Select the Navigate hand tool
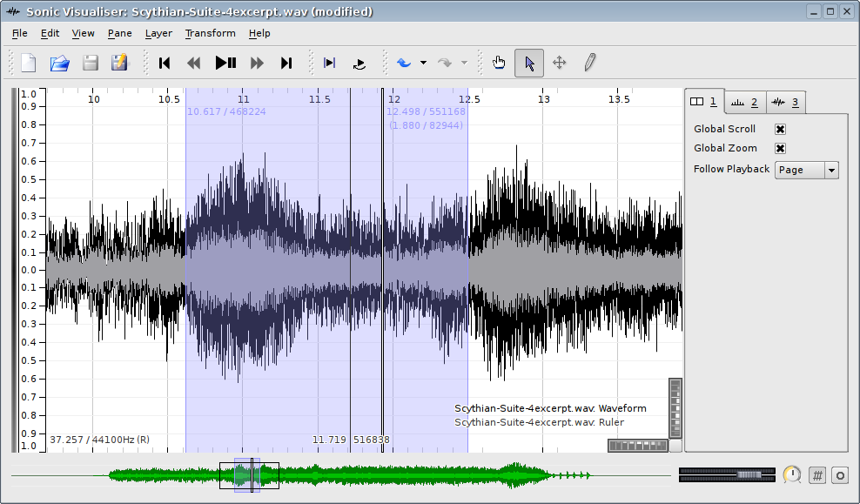The image size is (860, 504). pos(499,63)
